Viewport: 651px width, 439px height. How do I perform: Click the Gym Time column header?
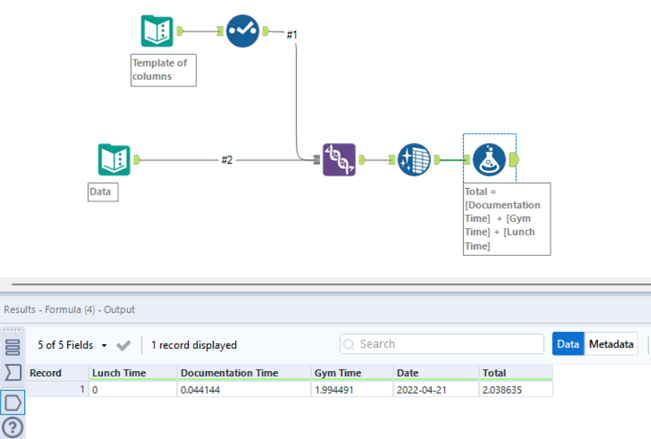(x=352, y=373)
